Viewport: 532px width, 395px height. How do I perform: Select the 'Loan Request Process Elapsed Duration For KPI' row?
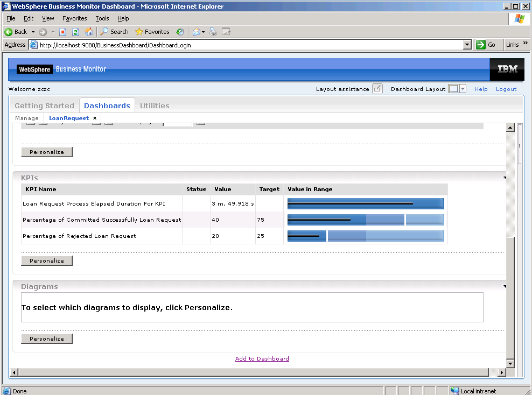(x=234, y=204)
